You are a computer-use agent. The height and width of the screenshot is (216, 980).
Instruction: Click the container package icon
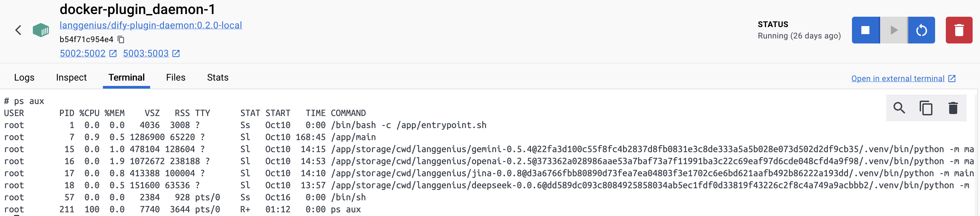(42, 30)
